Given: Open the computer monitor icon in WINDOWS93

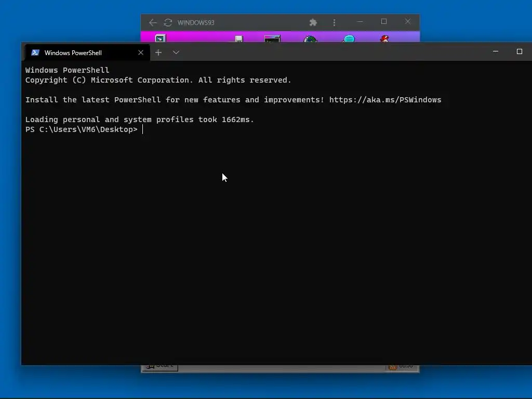Looking at the screenshot, I should click(x=161, y=38).
